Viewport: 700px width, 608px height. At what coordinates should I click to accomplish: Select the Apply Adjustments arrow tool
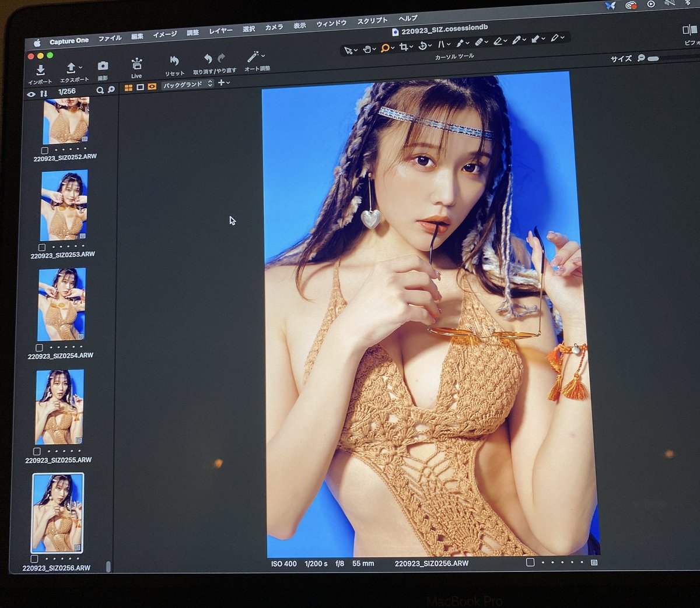pyautogui.click(x=535, y=40)
